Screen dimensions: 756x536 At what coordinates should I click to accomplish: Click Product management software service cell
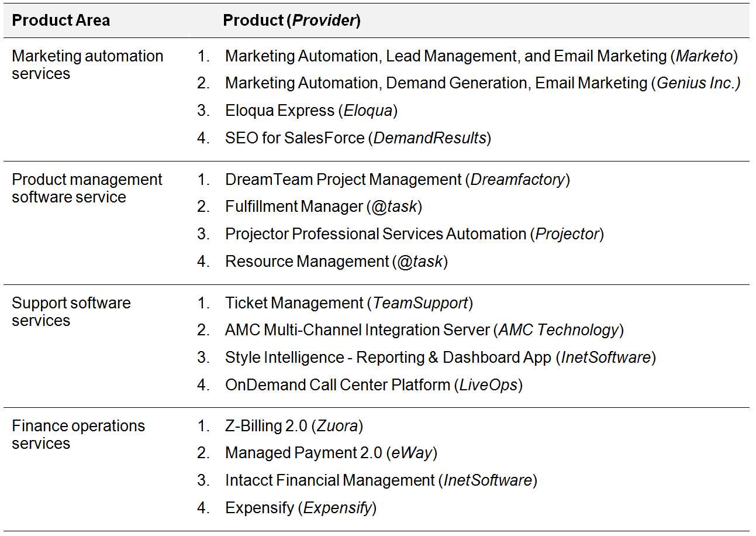pyautogui.click(x=87, y=188)
